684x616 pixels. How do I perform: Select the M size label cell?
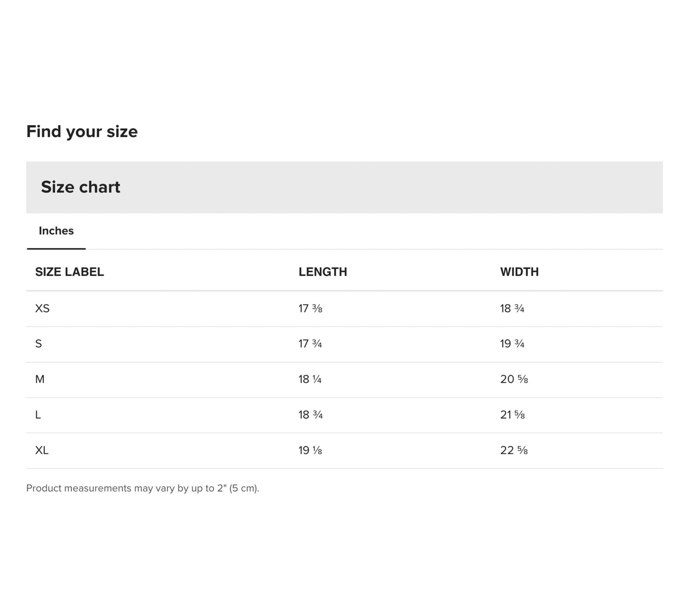coord(40,379)
